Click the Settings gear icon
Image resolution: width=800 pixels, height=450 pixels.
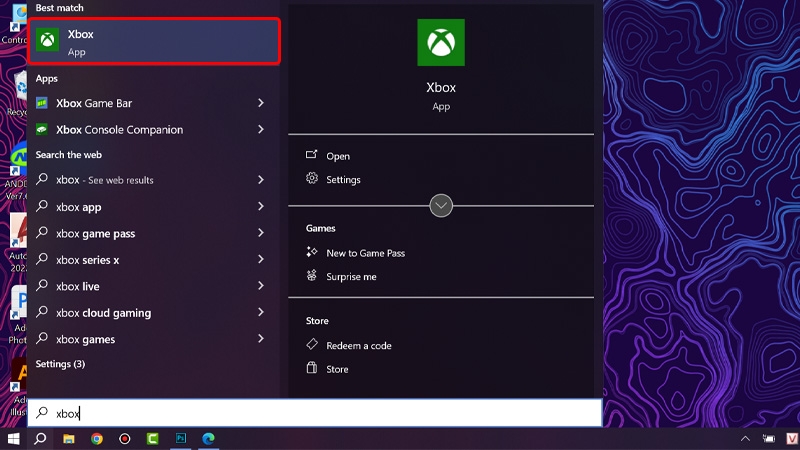point(312,178)
